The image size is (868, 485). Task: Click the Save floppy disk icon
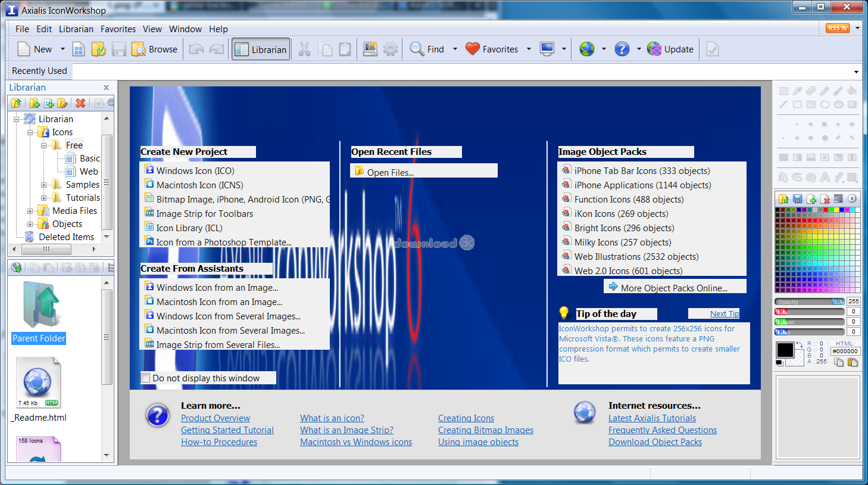119,49
